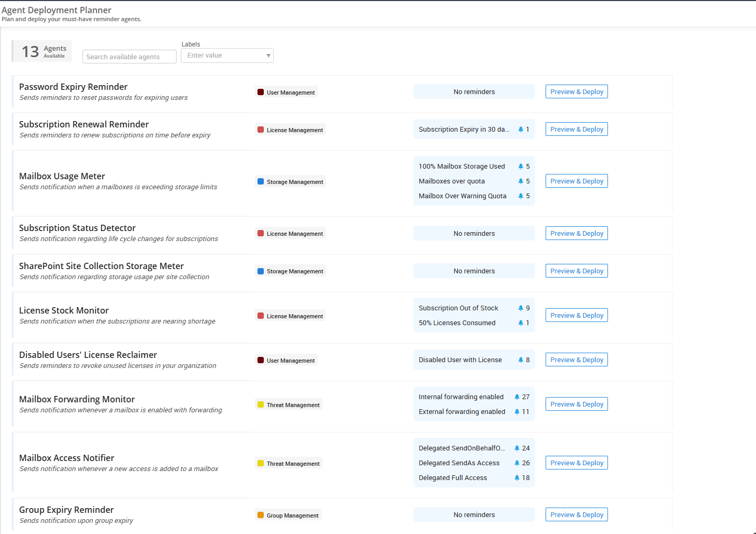This screenshot has height=534, width=756.
Task: Click bell icon next to External forwarding enabled
Action: click(517, 412)
